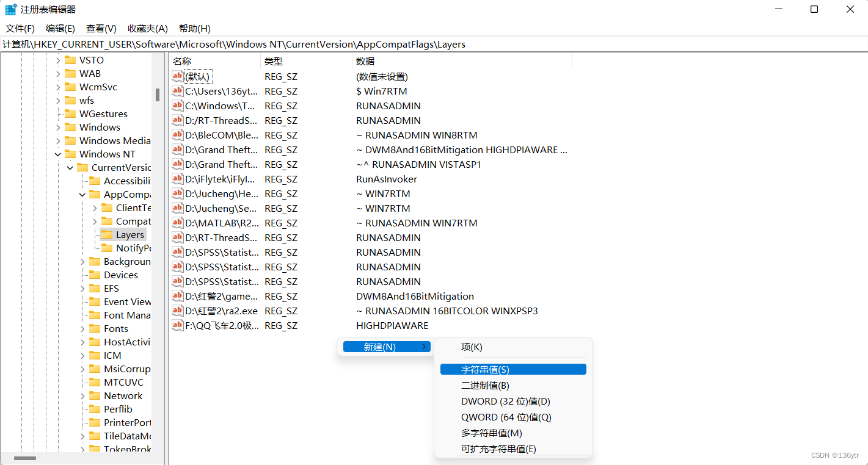Click the icon beside D:\Jucheng\He... entry

click(178, 193)
